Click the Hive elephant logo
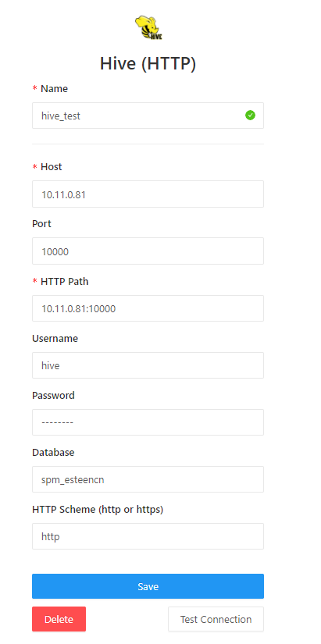 pos(148,27)
